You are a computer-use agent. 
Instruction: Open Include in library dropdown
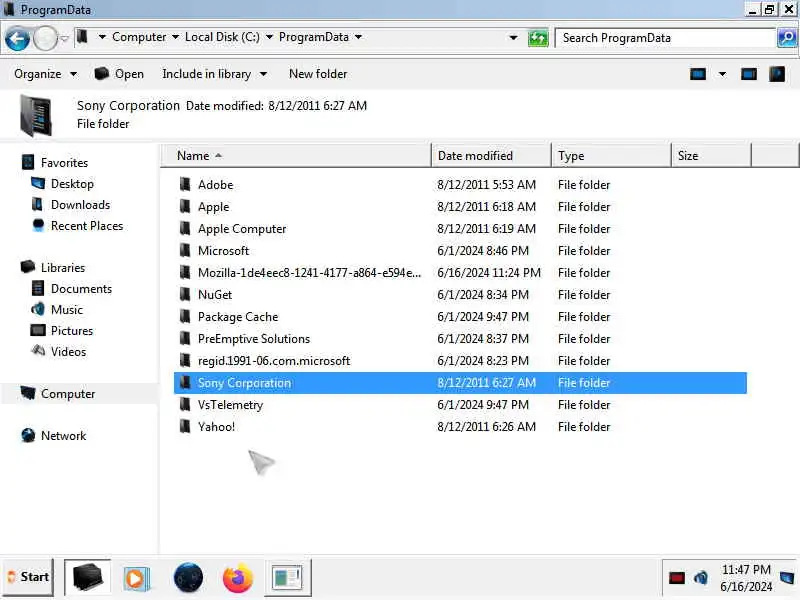(214, 74)
